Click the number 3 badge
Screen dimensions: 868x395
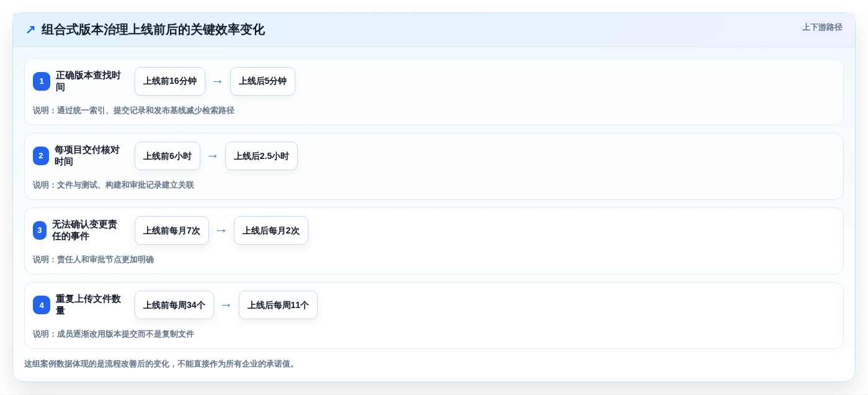point(40,230)
